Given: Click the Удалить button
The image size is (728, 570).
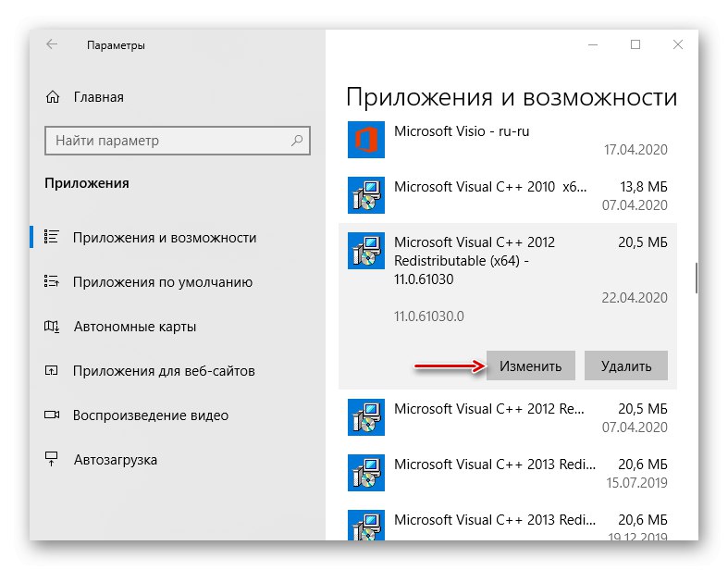Looking at the screenshot, I should [x=626, y=366].
